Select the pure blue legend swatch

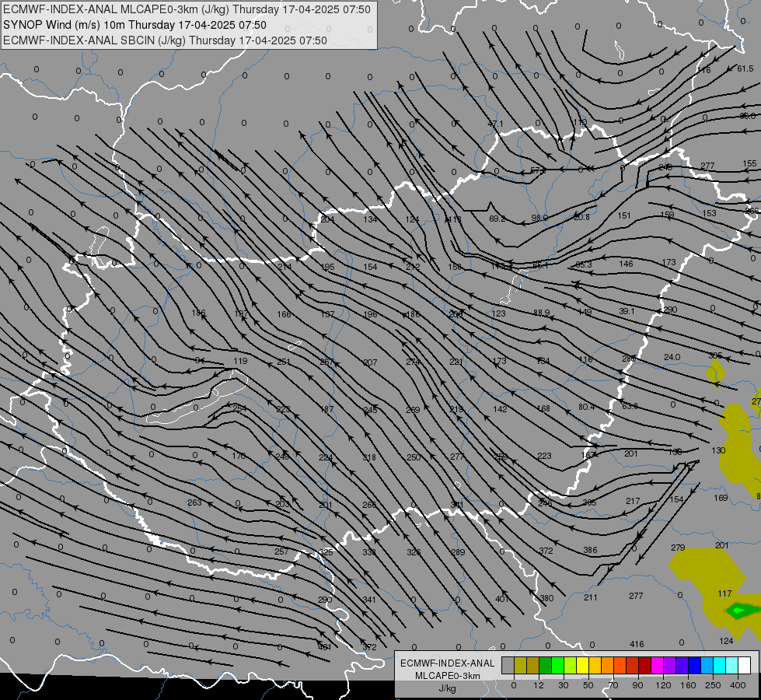coord(694,665)
